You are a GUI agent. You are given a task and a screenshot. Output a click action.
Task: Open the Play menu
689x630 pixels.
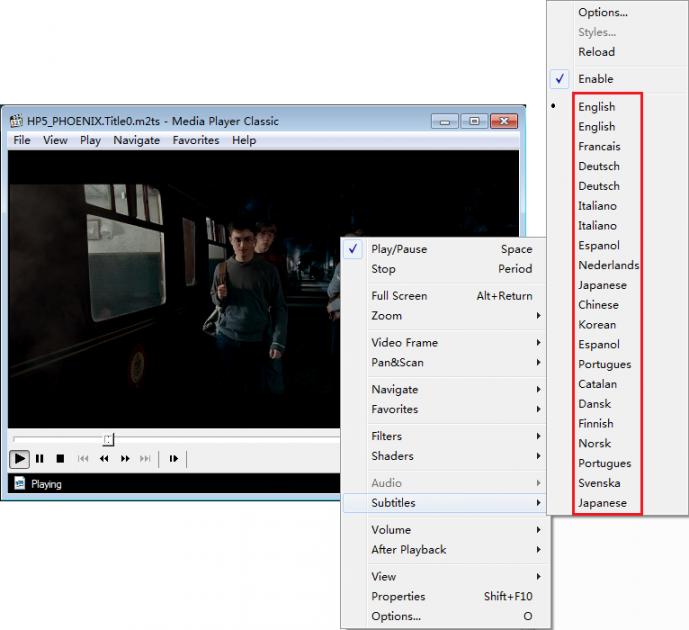coord(90,140)
